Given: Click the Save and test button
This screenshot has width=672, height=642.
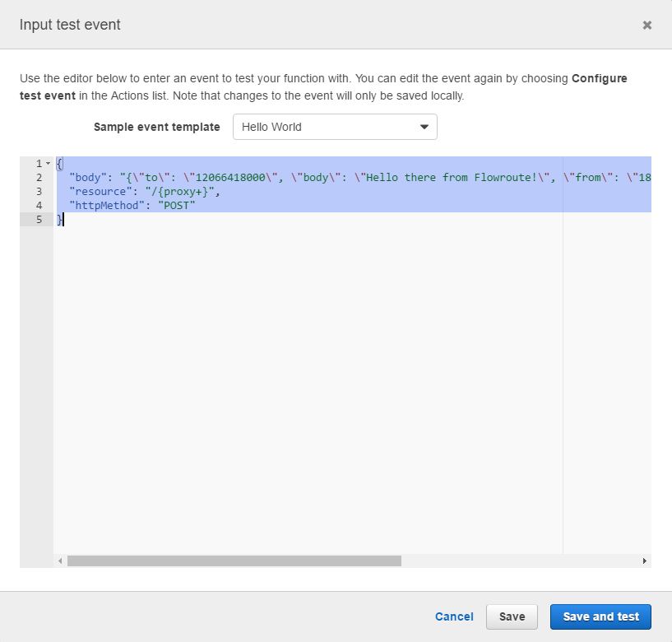Looking at the screenshot, I should point(600,616).
